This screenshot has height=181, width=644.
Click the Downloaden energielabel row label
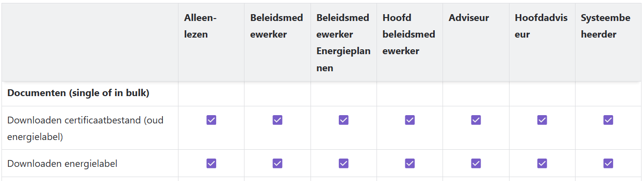click(x=62, y=164)
